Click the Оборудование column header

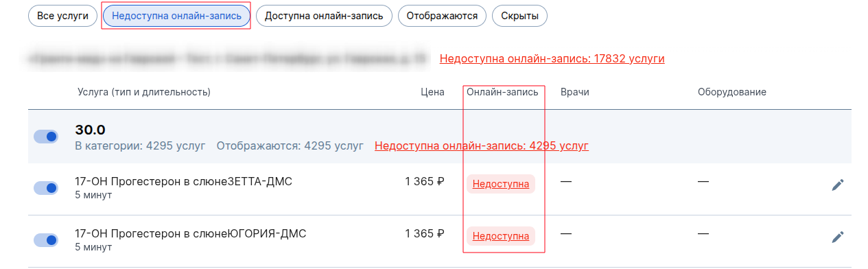[732, 92]
